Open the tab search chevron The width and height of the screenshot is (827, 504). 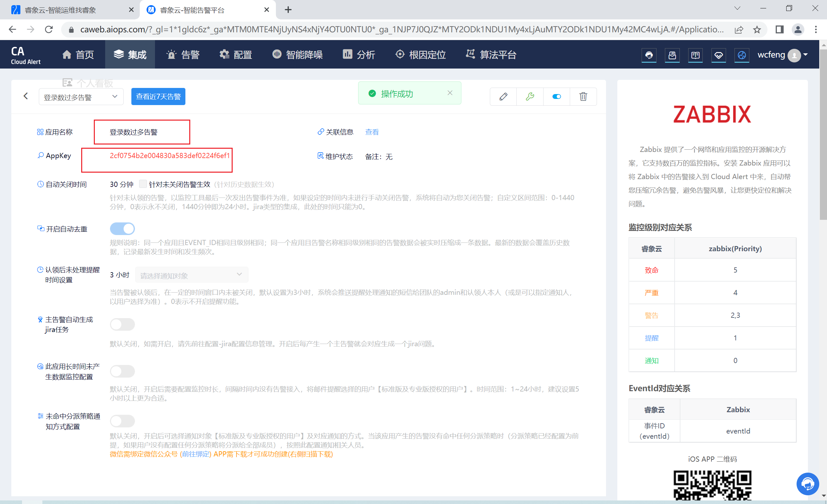[x=737, y=8]
